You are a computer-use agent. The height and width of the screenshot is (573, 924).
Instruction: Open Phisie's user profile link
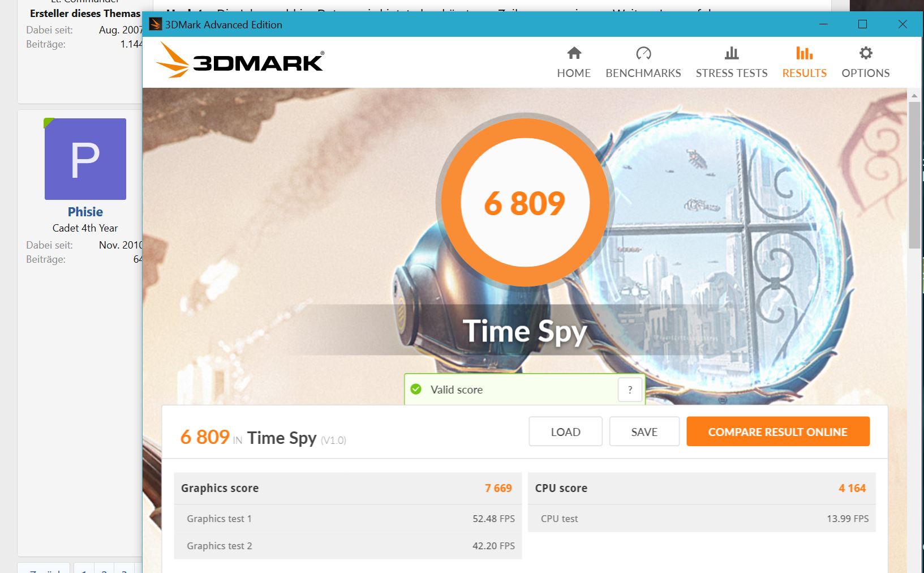[85, 212]
